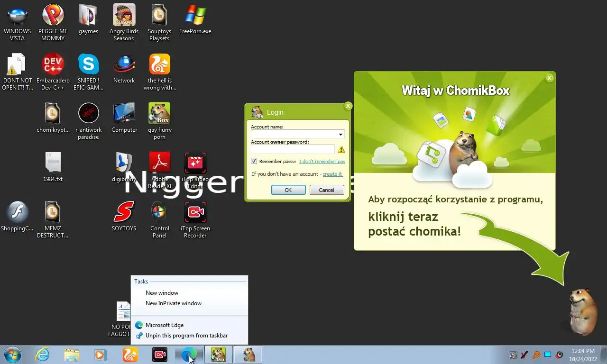Select the WINDOWS VISTA desktop icon
This screenshot has height=364, width=607.
18,23
